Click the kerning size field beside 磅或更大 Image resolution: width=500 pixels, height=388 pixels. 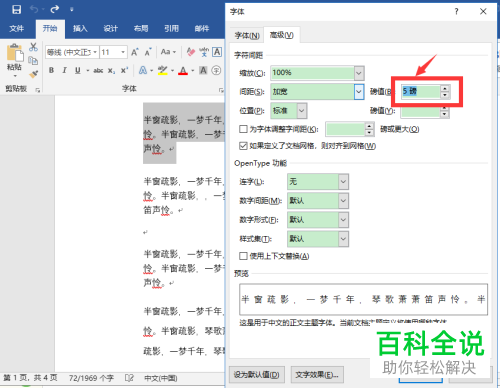pyautogui.click(x=345, y=129)
